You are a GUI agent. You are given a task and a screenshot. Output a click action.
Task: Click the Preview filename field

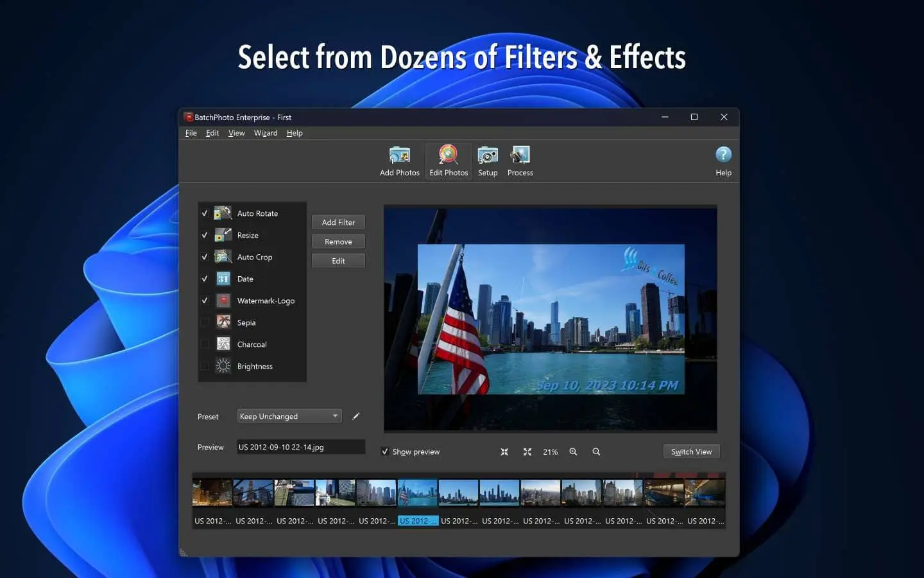[301, 447]
